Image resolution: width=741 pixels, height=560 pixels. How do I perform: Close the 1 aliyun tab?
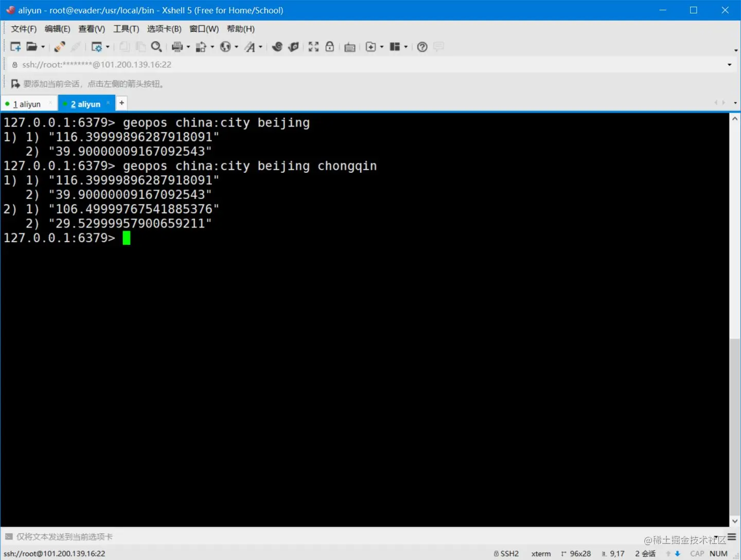[x=50, y=103]
